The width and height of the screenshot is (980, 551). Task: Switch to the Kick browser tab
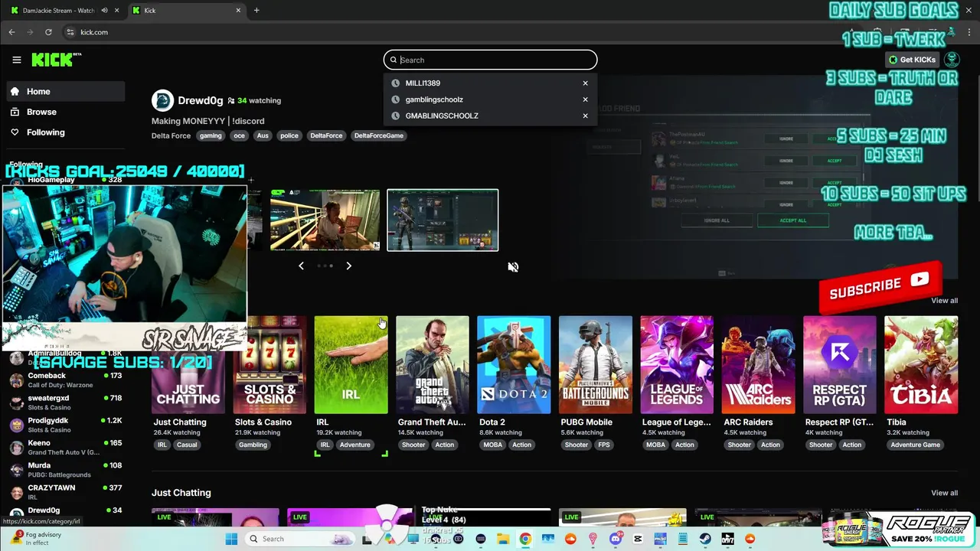185,11
